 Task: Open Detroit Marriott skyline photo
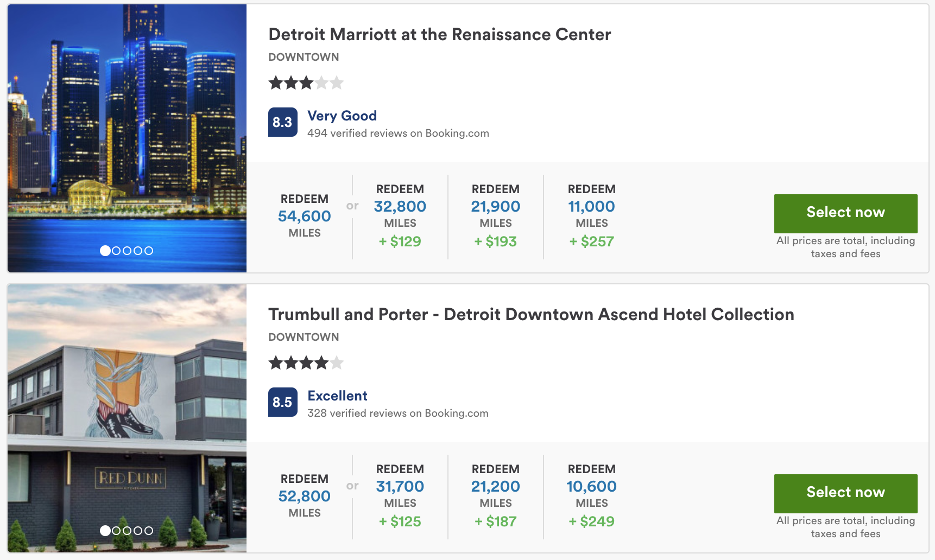point(127,138)
